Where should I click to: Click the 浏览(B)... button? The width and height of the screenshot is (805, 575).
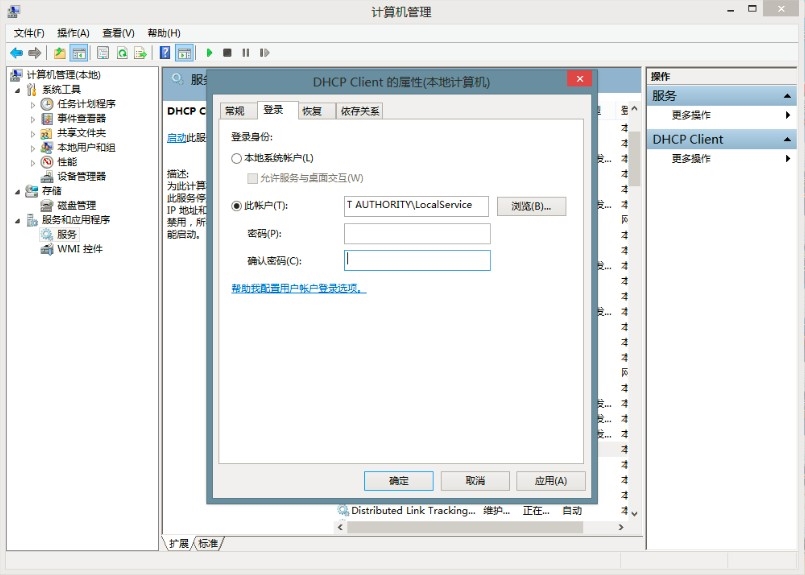coord(531,206)
